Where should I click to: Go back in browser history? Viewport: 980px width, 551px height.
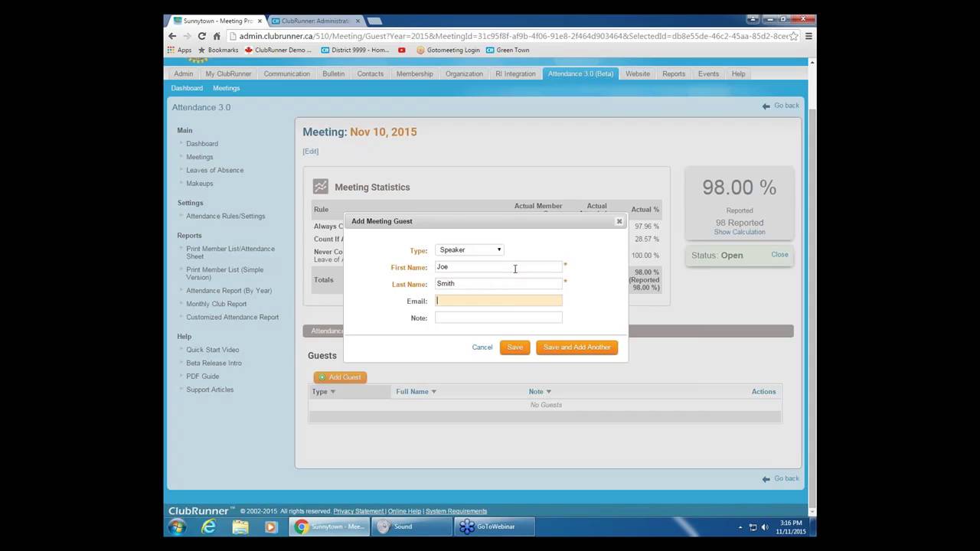coord(172,36)
